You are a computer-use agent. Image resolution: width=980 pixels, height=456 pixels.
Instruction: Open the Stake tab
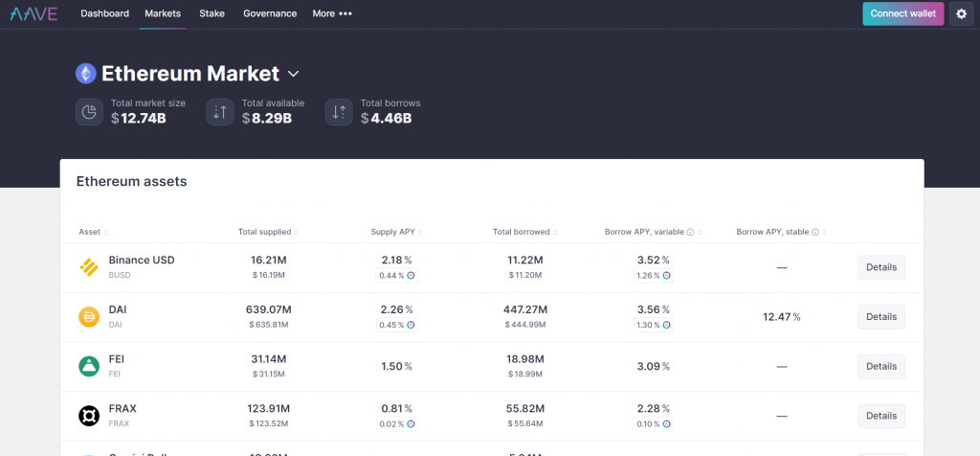pos(212,13)
